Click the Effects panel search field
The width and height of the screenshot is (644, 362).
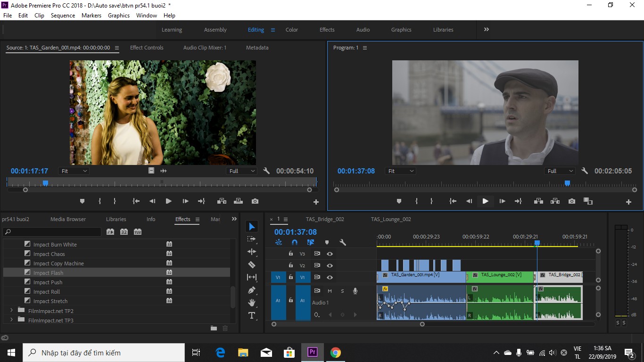(x=52, y=232)
